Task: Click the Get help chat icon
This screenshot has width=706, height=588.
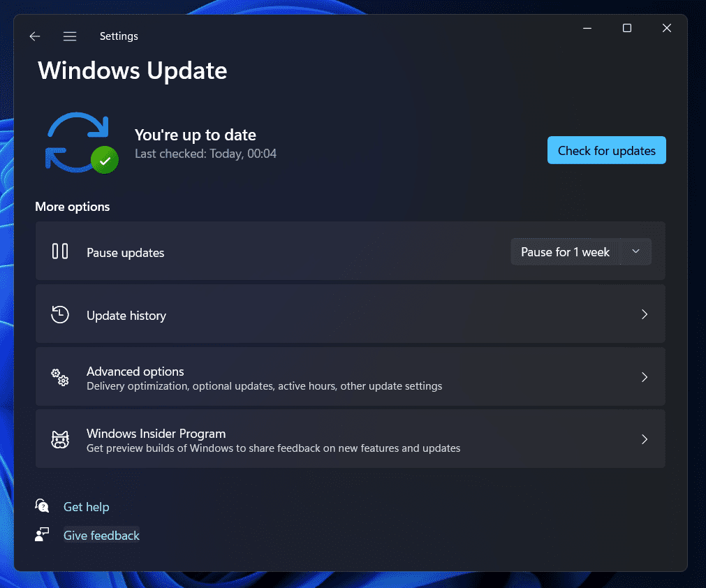Action: click(x=42, y=506)
